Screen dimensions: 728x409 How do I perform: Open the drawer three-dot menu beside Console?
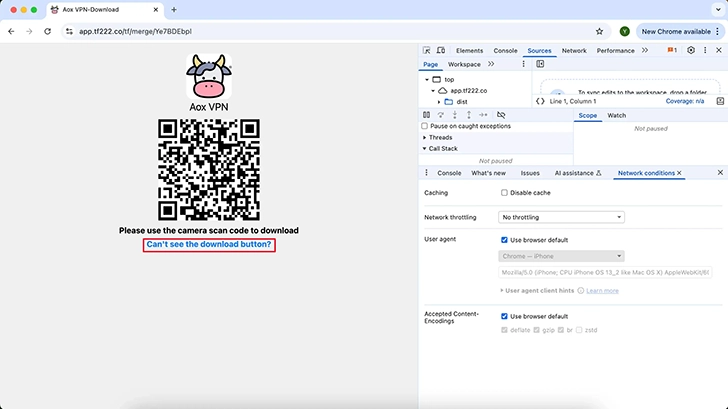click(x=426, y=173)
